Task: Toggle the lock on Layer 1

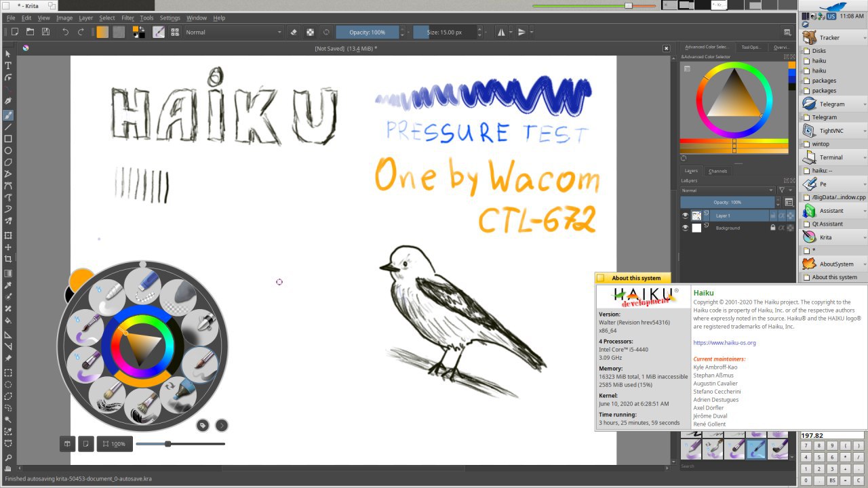Action: 772,216
